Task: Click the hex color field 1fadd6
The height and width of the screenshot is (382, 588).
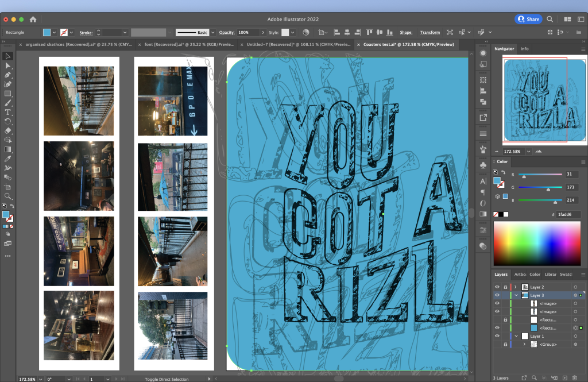Action: coord(568,214)
